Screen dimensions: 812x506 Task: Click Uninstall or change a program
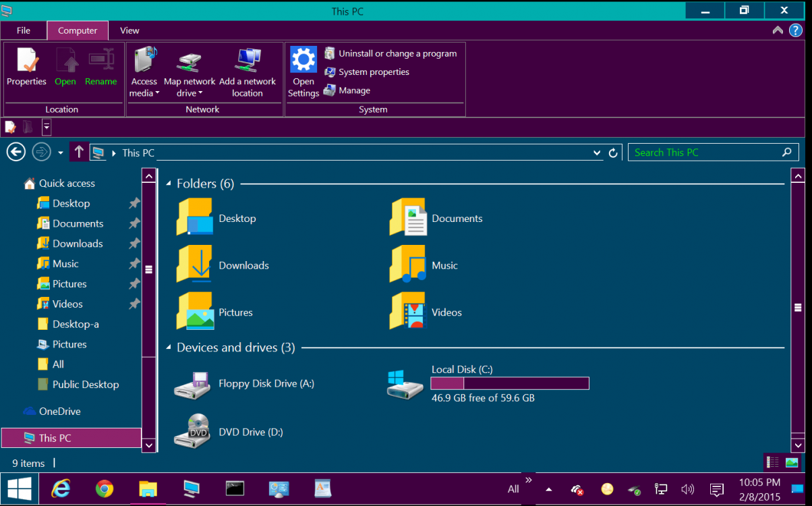click(397, 53)
